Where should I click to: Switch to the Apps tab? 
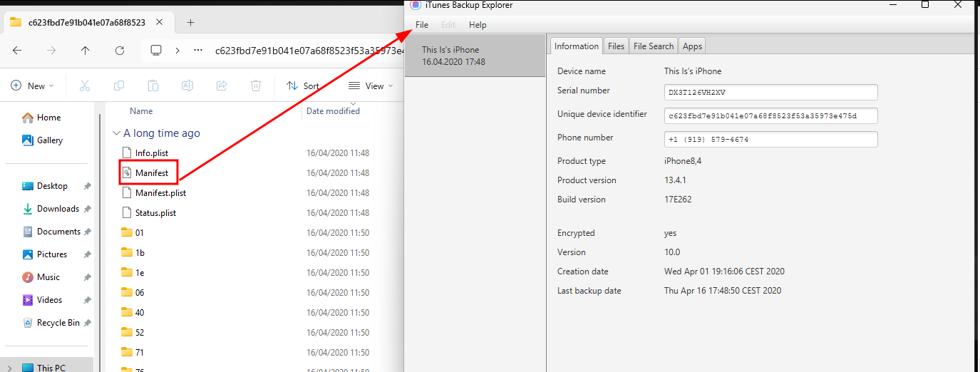(692, 46)
